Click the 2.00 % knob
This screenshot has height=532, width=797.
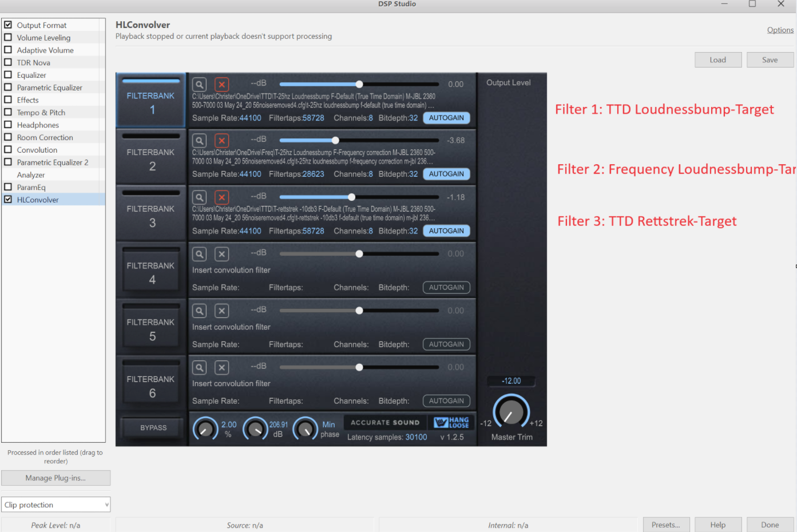click(205, 428)
